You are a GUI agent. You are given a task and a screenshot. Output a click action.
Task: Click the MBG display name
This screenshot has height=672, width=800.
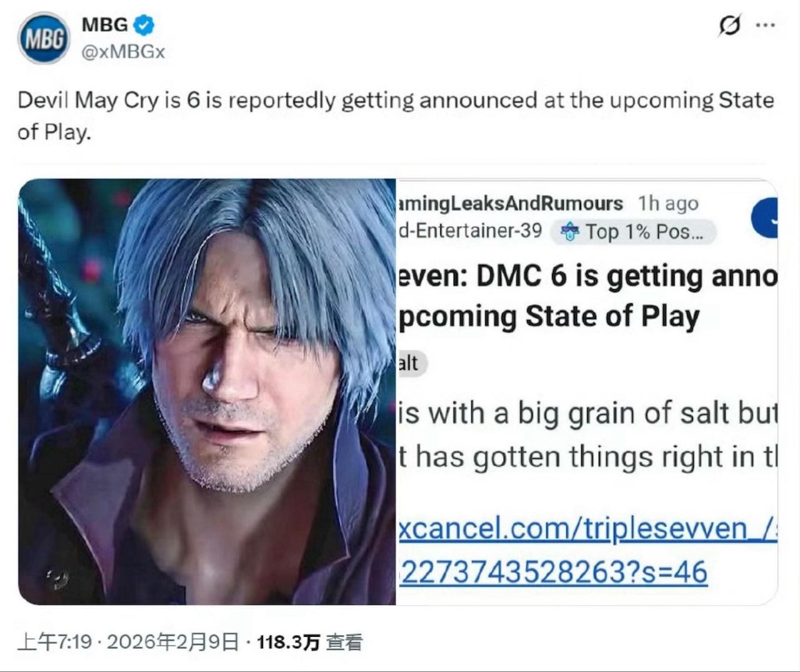104,25
